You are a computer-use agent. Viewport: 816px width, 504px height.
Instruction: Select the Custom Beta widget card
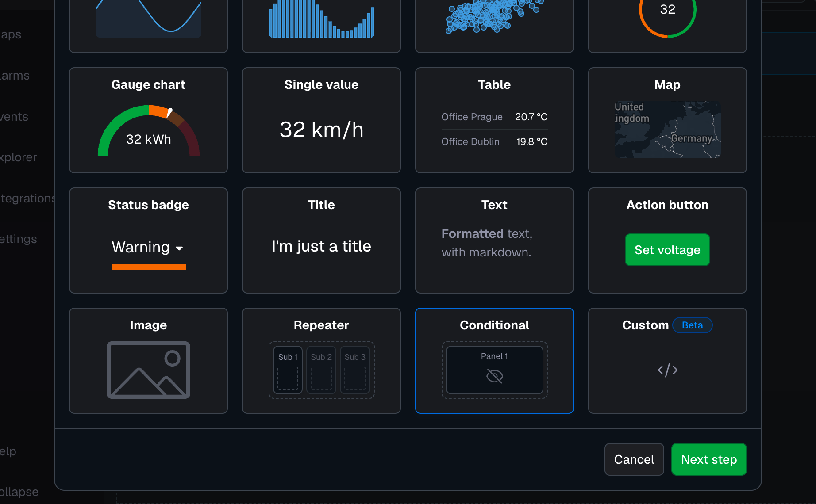667,361
